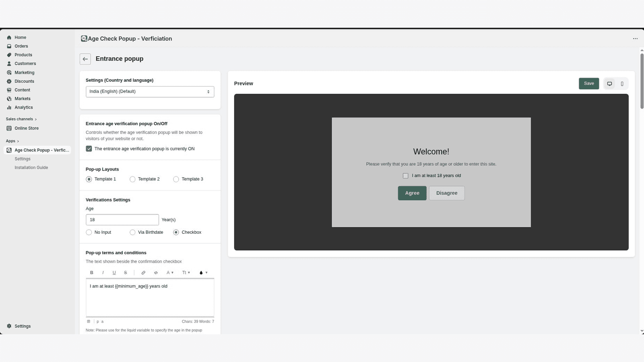This screenshot has width=644, height=362.
Task: Navigate to the Analytics section
Action: 23,107
